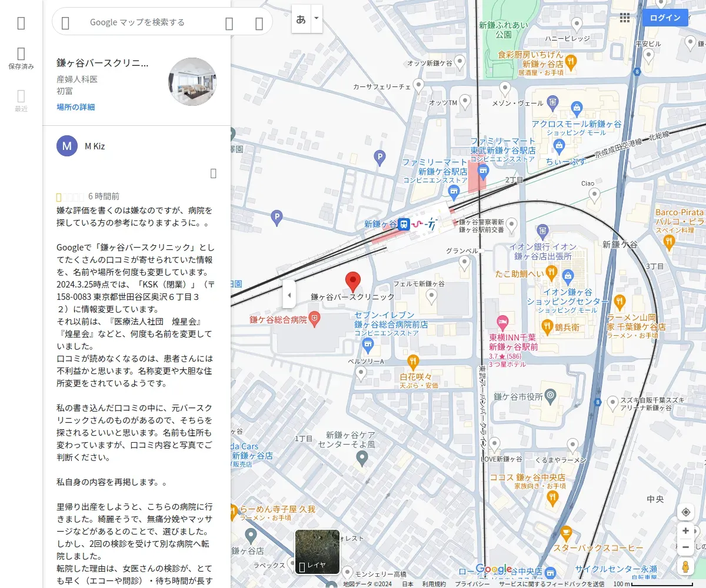The height and width of the screenshot is (588, 706).
Task: Open the 場所の詳細 place details link
Action: click(75, 107)
